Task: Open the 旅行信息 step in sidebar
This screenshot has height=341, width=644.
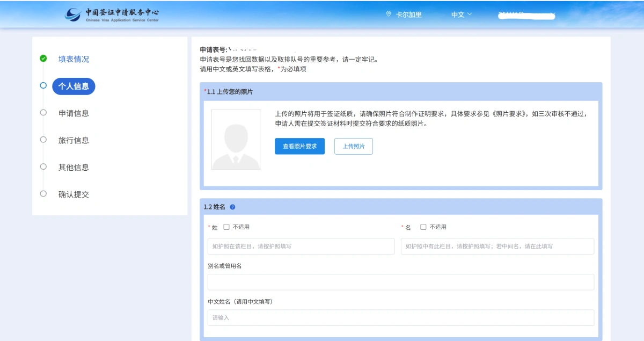Action: click(x=74, y=140)
